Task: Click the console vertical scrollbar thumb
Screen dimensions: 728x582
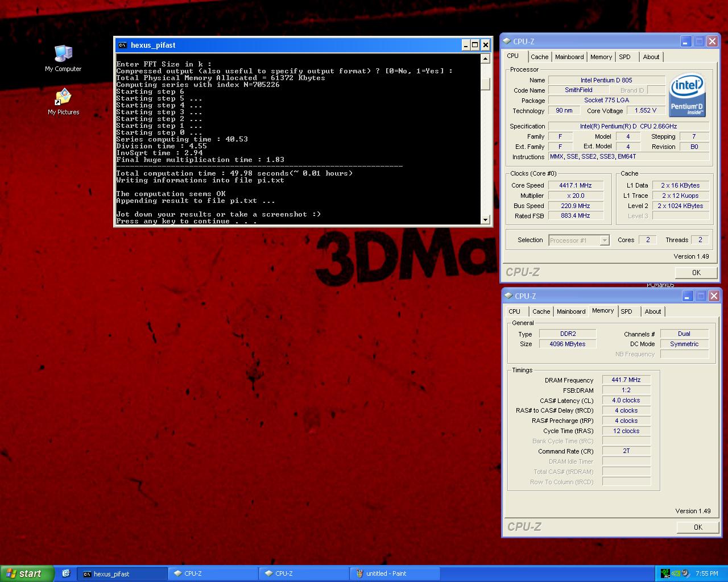Action: (x=485, y=84)
